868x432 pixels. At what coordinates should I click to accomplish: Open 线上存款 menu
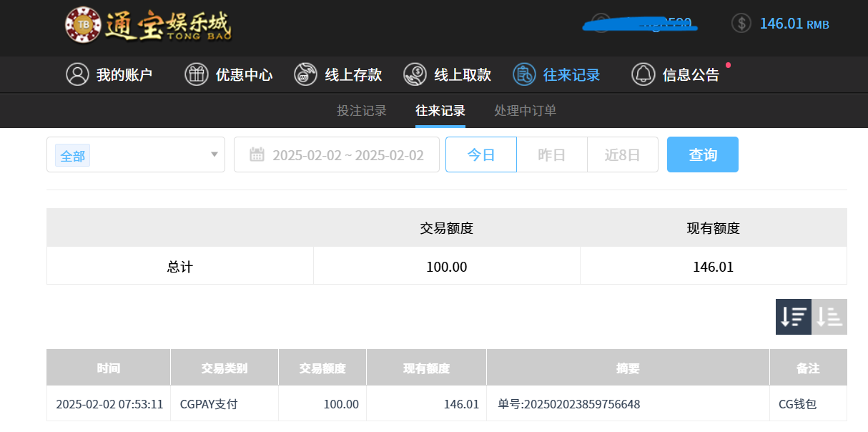click(338, 74)
